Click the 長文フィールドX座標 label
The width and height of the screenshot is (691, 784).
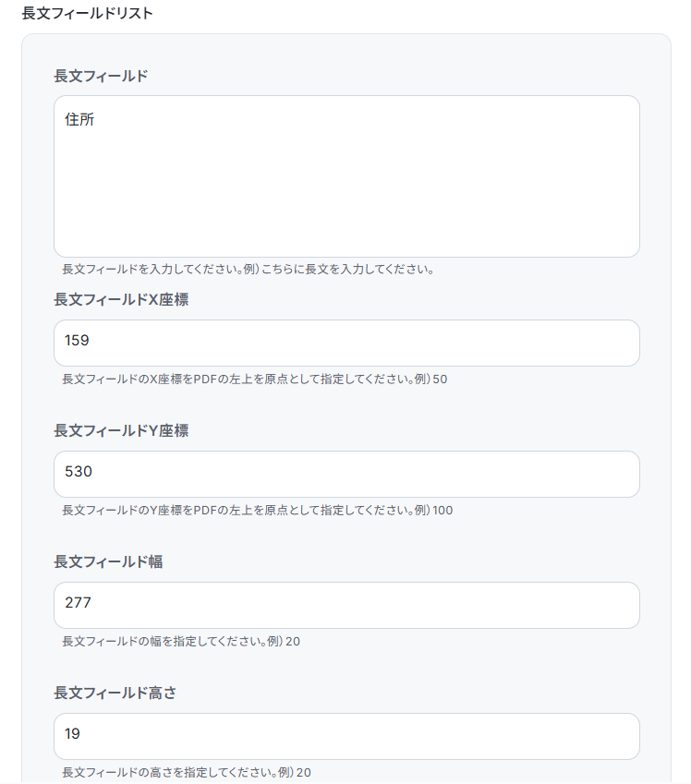tap(121, 299)
